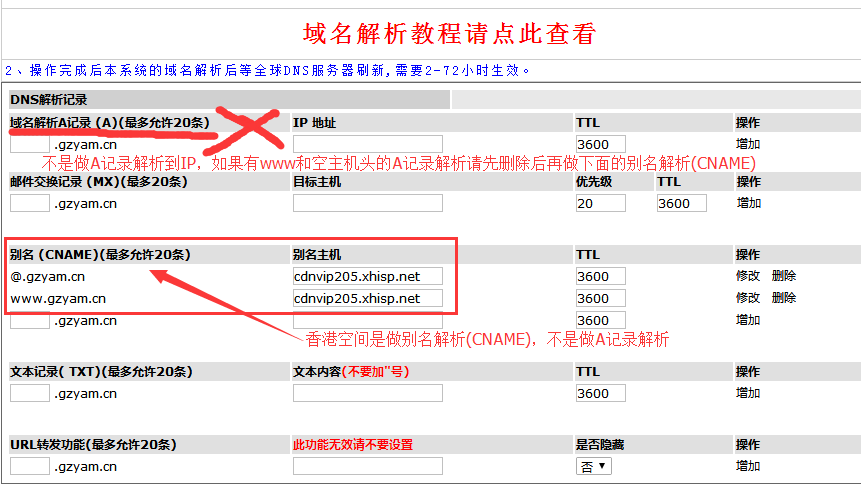Click 修改 for the @.gzyam.cn CNAME
861x487 pixels.
coord(748,276)
